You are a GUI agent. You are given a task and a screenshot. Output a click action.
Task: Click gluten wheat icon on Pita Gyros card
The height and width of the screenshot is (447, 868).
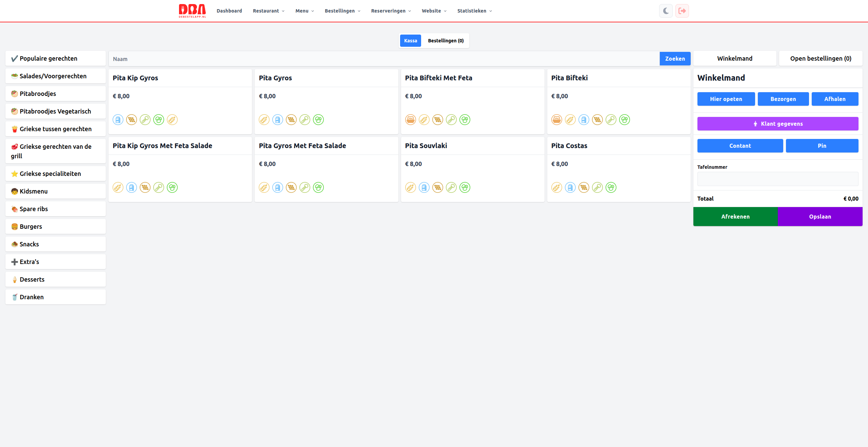tap(264, 120)
